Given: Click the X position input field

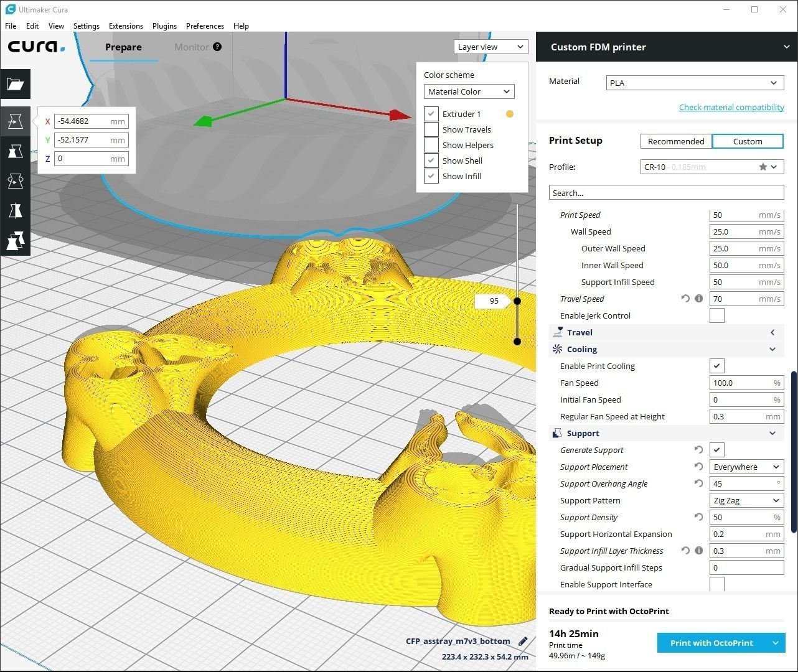Looking at the screenshot, I should click(92, 121).
